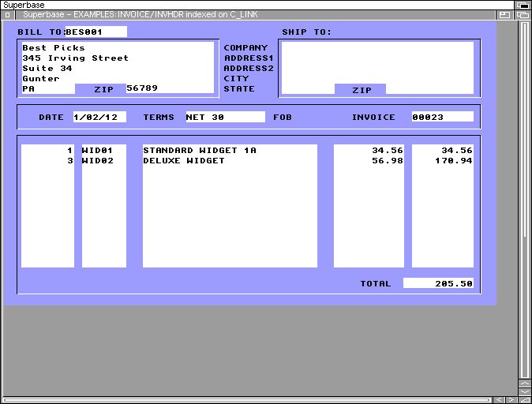This screenshot has width=532, height=404.
Task: Click the bill-to zip code 56789
Action: point(142,88)
